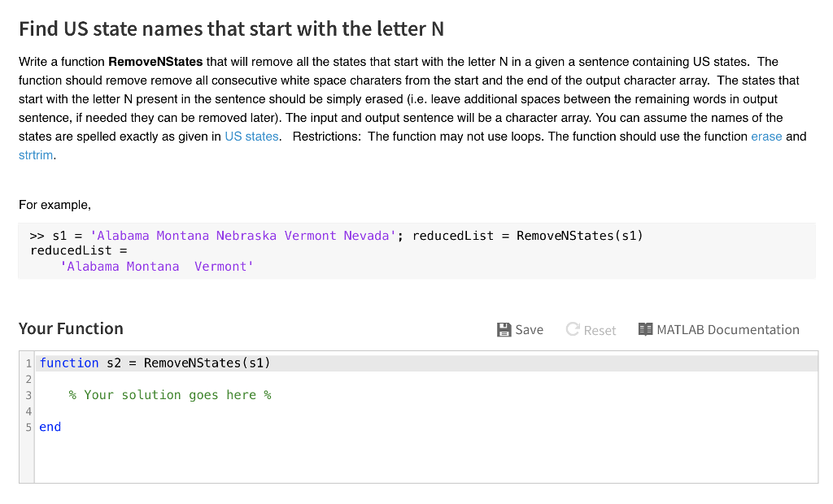Open the MATLAB Documentation book icon

647,329
